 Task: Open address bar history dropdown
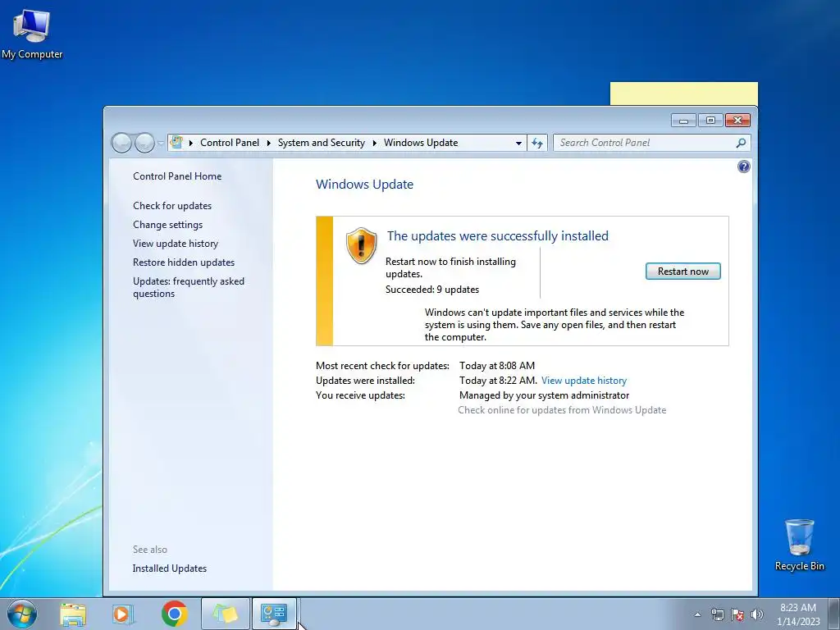click(518, 143)
